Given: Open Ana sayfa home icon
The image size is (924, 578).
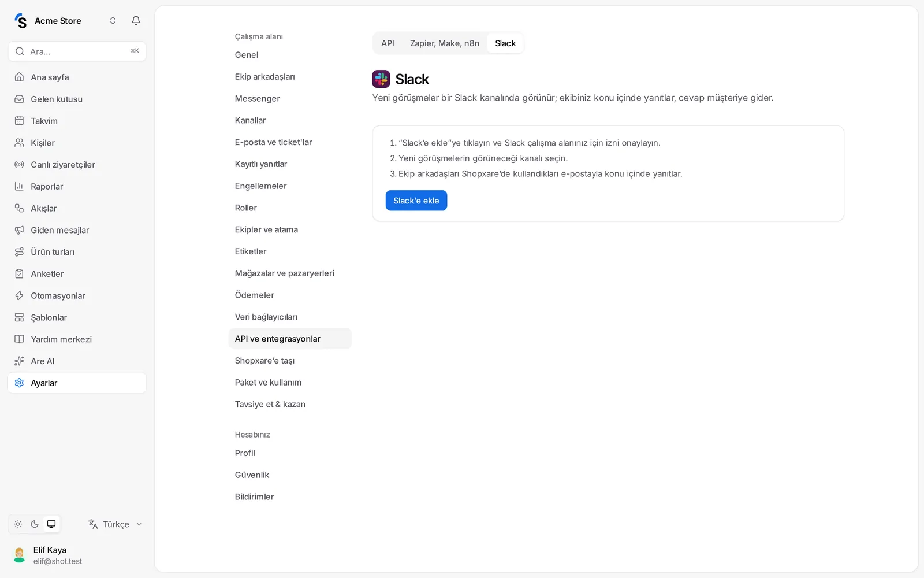Looking at the screenshot, I should (19, 77).
